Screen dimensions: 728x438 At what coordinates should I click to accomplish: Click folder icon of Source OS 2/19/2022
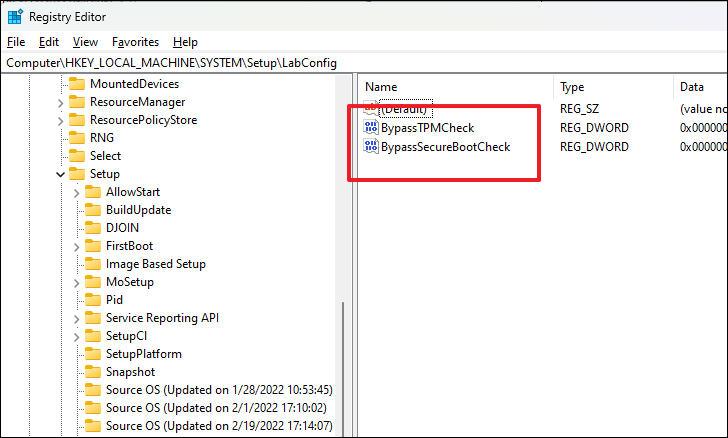pos(93,426)
